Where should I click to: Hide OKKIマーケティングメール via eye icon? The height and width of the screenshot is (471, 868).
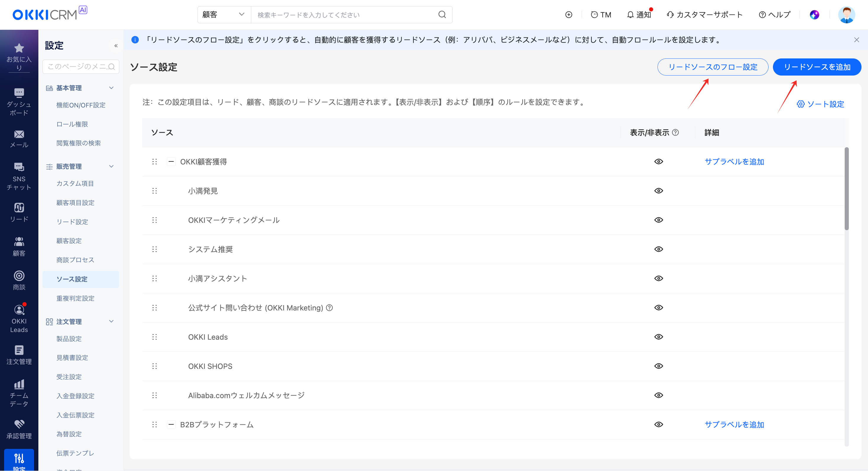(658, 220)
